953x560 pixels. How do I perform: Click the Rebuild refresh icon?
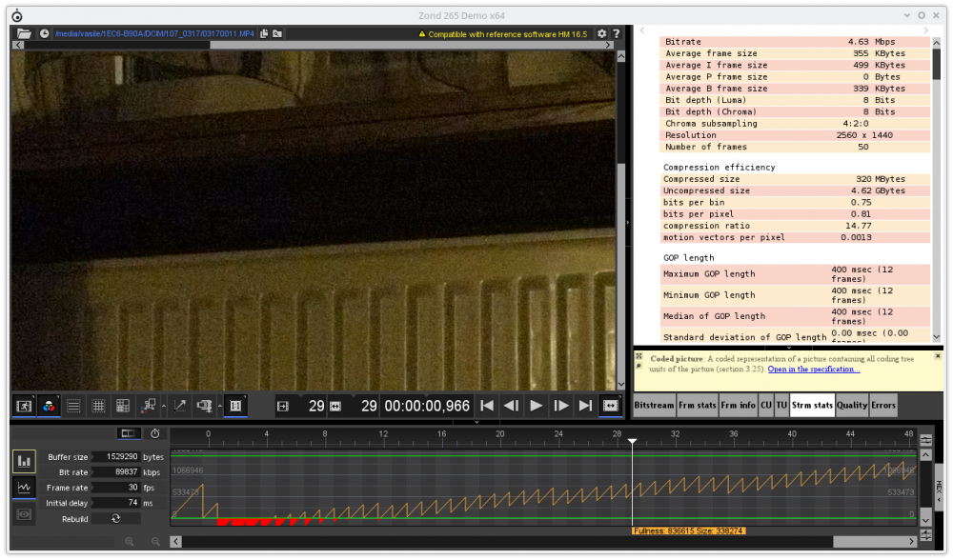click(x=115, y=518)
